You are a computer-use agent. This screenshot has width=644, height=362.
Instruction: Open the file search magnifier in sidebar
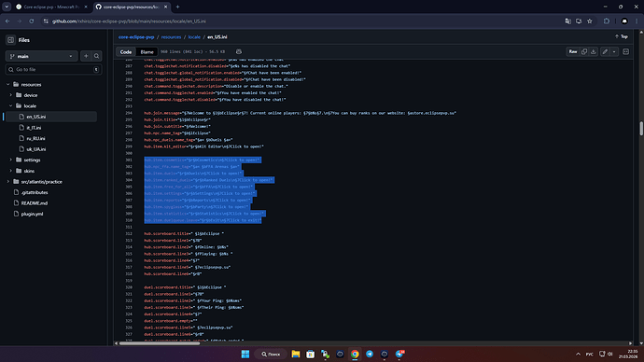coord(96,56)
